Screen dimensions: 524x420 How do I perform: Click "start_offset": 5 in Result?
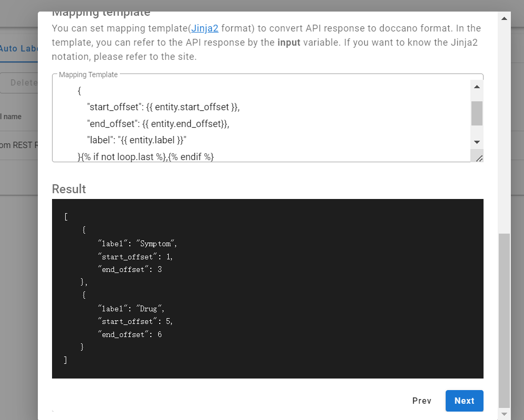tap(135, 321)
